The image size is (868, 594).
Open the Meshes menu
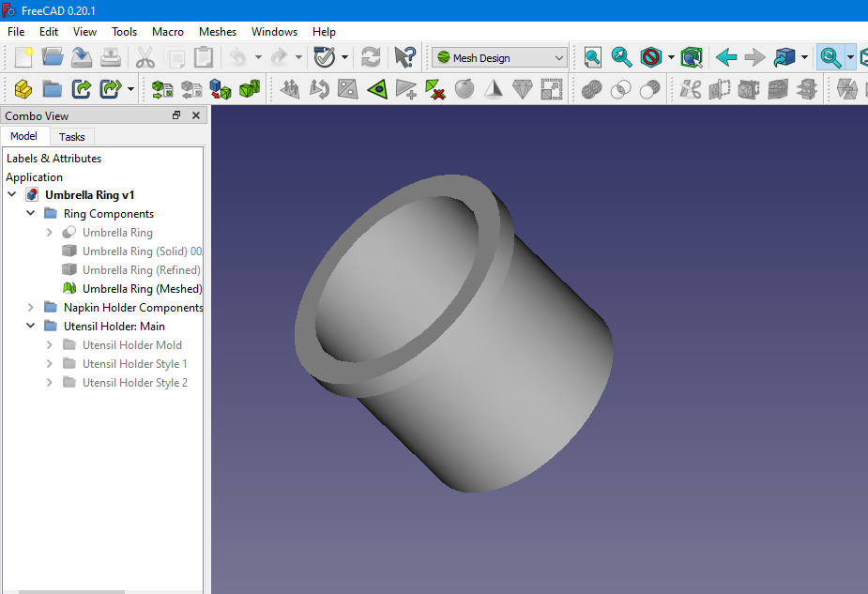click(x=218, y=32)
